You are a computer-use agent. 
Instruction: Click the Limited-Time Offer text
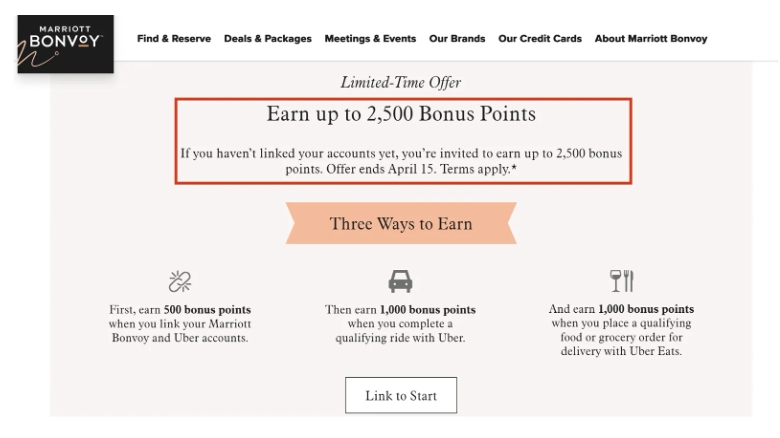(401, 82)
